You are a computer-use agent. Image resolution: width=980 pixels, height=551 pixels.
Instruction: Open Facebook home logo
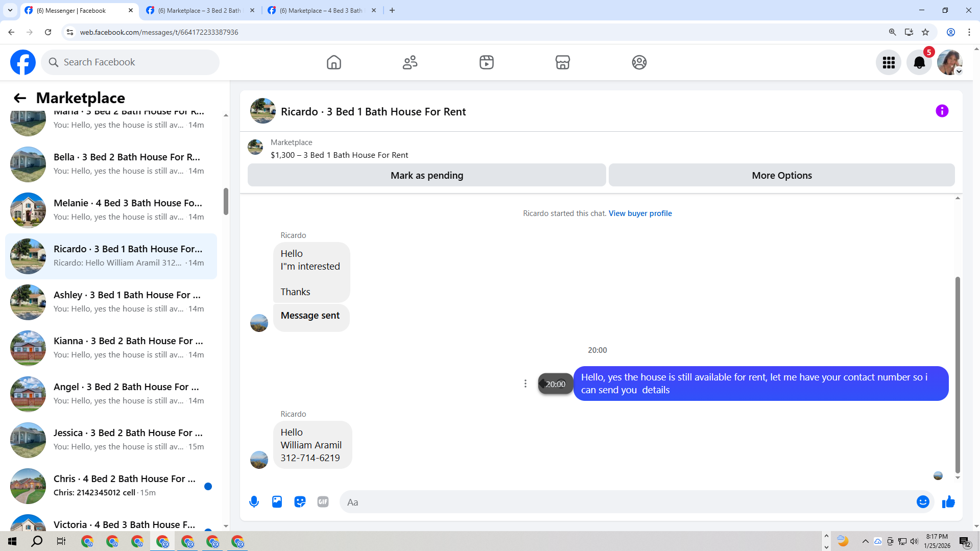point(23,62)
